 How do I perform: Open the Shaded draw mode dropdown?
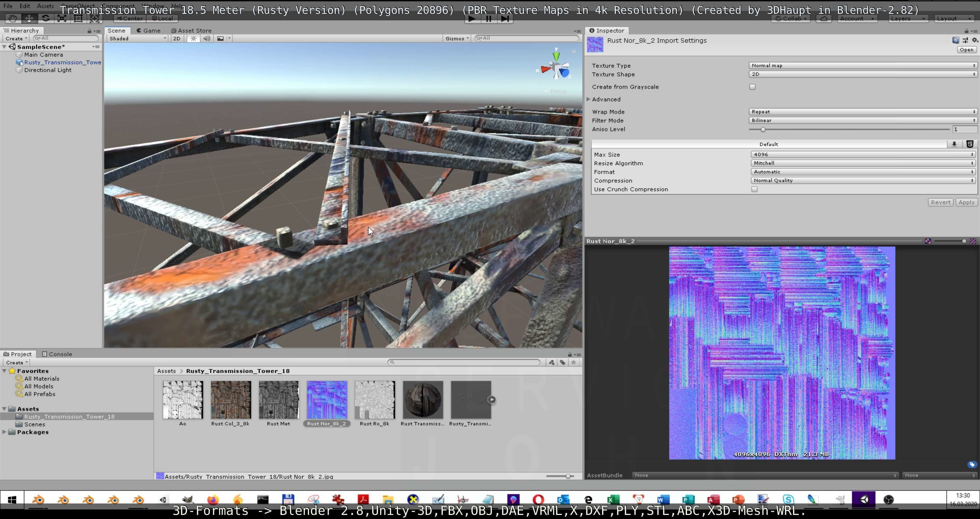click(137, 38)
